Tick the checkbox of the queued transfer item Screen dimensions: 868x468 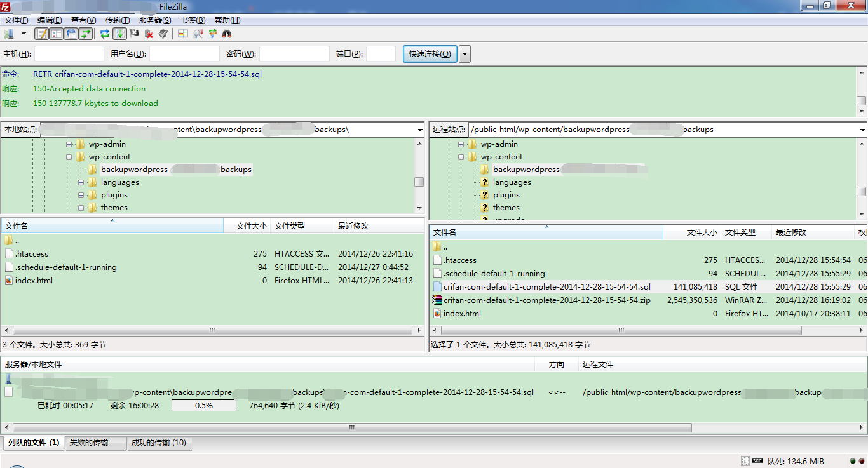[x=8, y=392]
